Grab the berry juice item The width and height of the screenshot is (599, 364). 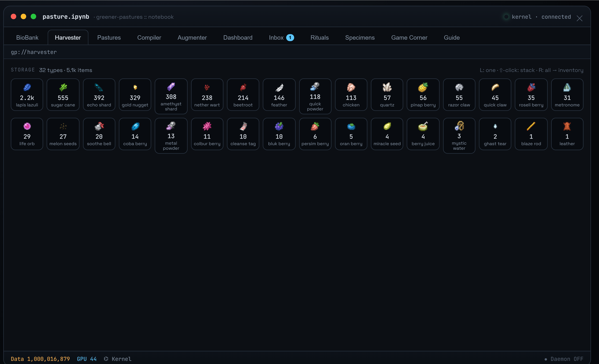click(423, 134)
